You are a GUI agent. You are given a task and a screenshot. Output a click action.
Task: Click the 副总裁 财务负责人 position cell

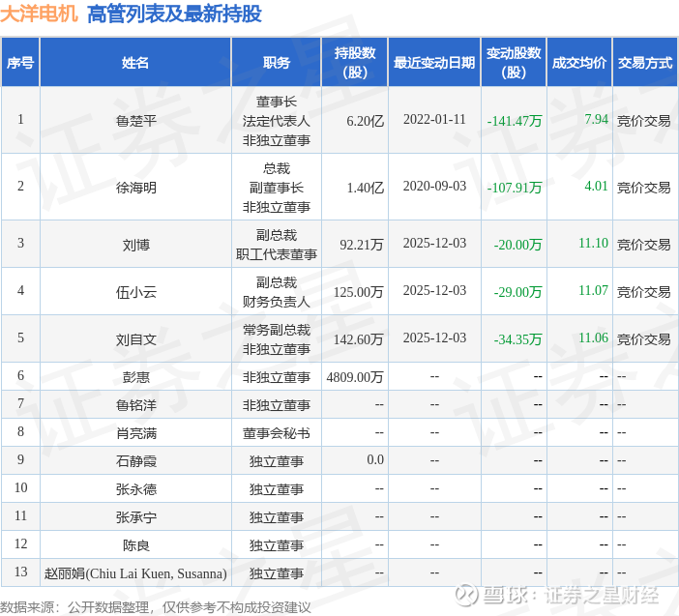point(277,292)
